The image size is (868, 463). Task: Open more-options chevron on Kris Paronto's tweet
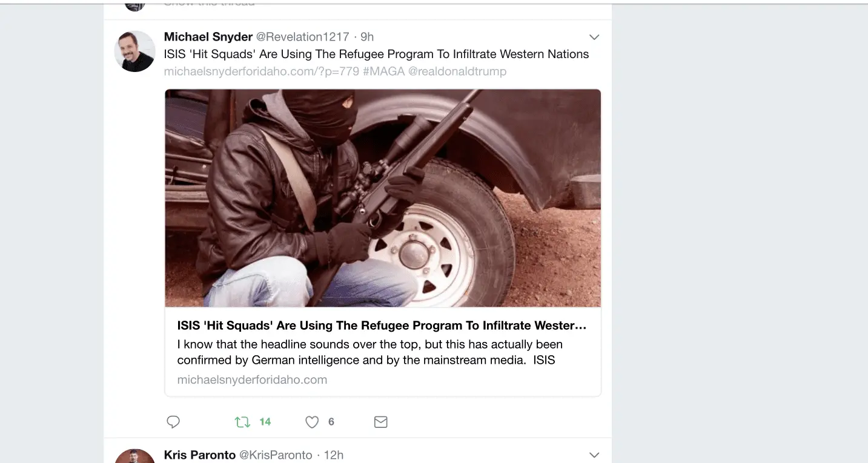(594, 455)
